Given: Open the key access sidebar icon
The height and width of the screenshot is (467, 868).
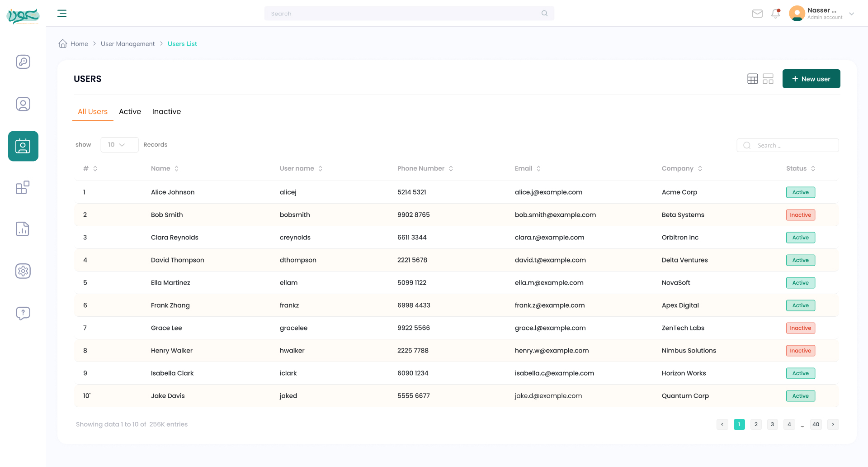Looking at the screenshot, I should click(23, 62).
